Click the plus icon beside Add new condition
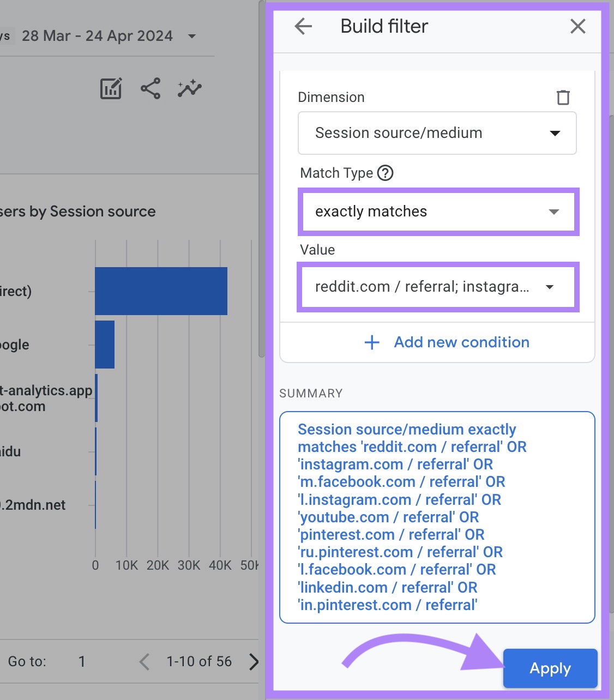 click(371, 342)
